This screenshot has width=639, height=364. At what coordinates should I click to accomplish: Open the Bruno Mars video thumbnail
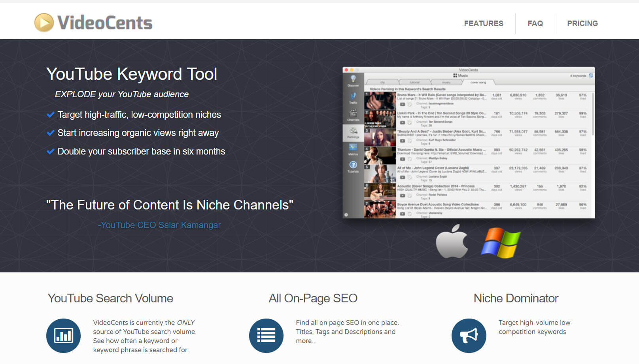(x=380, y=101)
